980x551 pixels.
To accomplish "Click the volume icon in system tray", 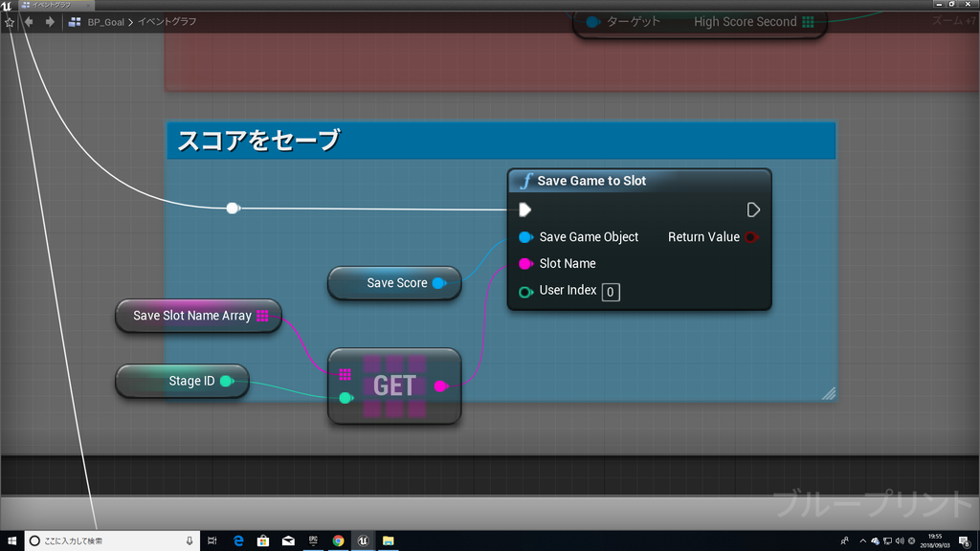I will pos(900,541).
